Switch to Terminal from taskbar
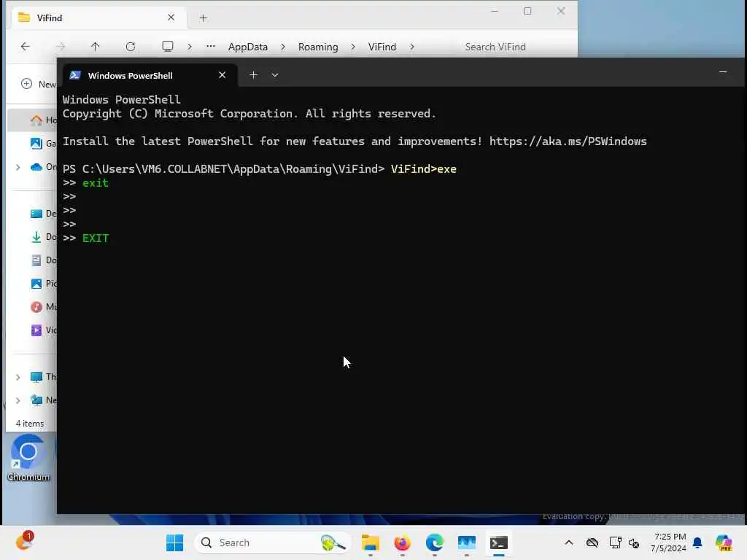 click(x=499, y=542)
